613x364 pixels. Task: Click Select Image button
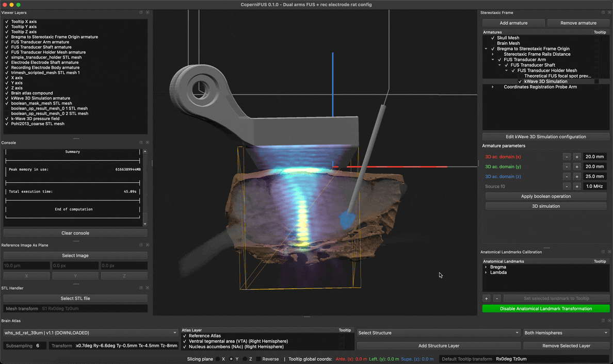click(x=75, y=255)
